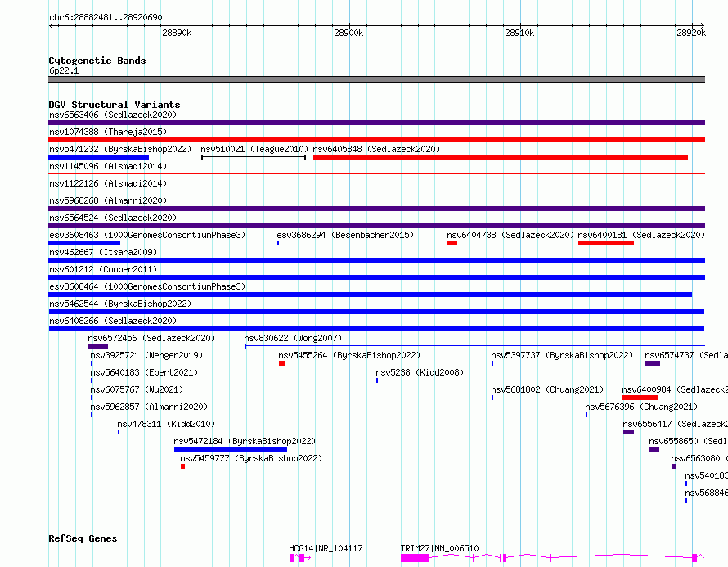728x567 pixels.
Task: Click the small red nsv6404738 bar
Action: pyautogui.click(x=452, y=243)
